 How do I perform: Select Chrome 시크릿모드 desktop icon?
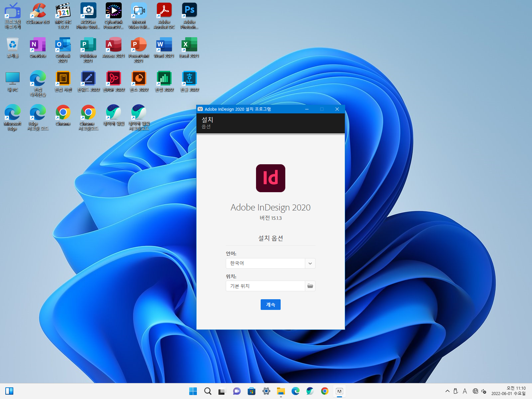[88, 117]
